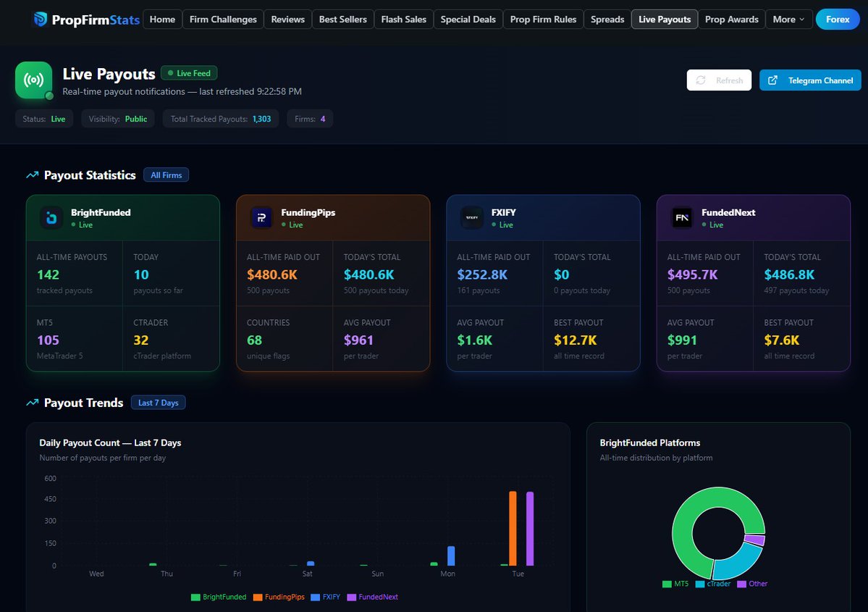Click FundingPips avg payout $961

click(x=359, y=340)
